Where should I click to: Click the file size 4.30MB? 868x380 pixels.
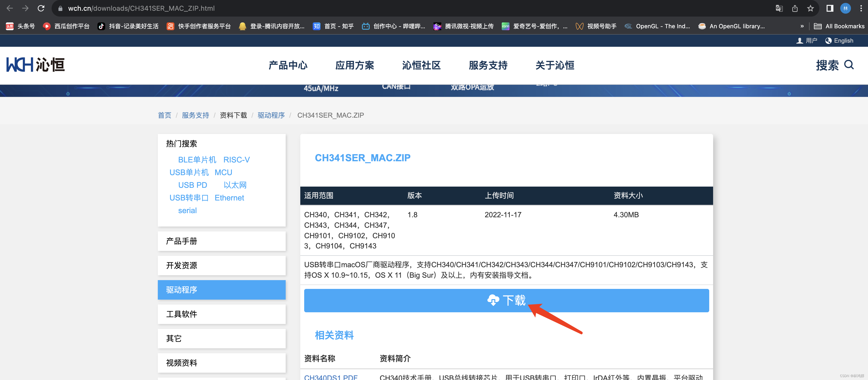click(x=626, y=215)
